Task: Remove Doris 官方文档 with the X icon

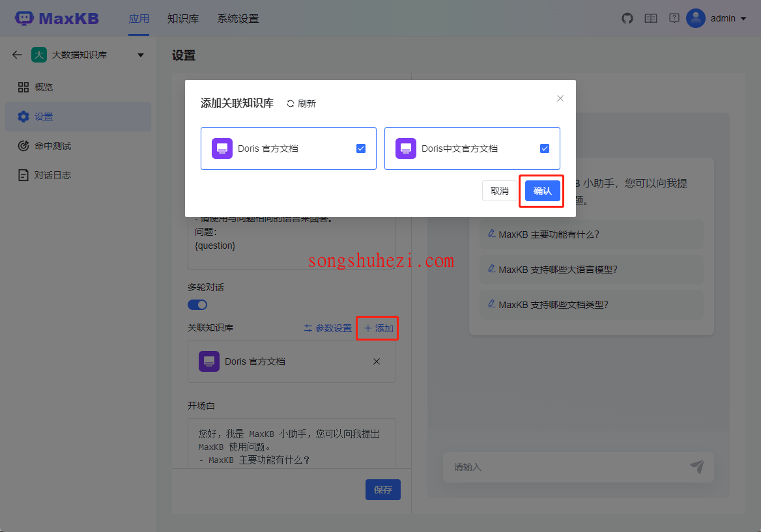Action: pyautogui.click(x=377, y=361)
